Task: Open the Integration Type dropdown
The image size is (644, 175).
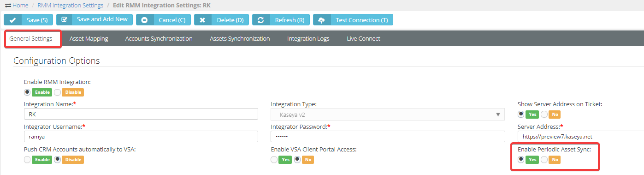Action: (x=388, y=114)
